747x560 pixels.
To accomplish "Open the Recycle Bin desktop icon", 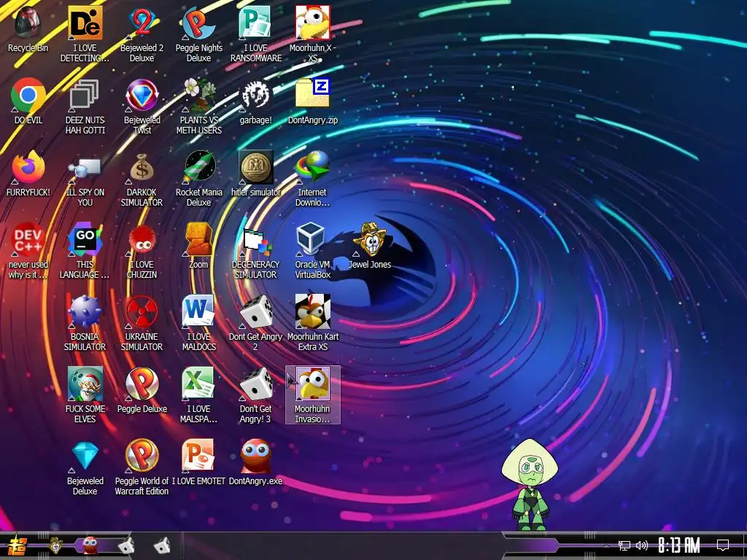I will point(28,30).
